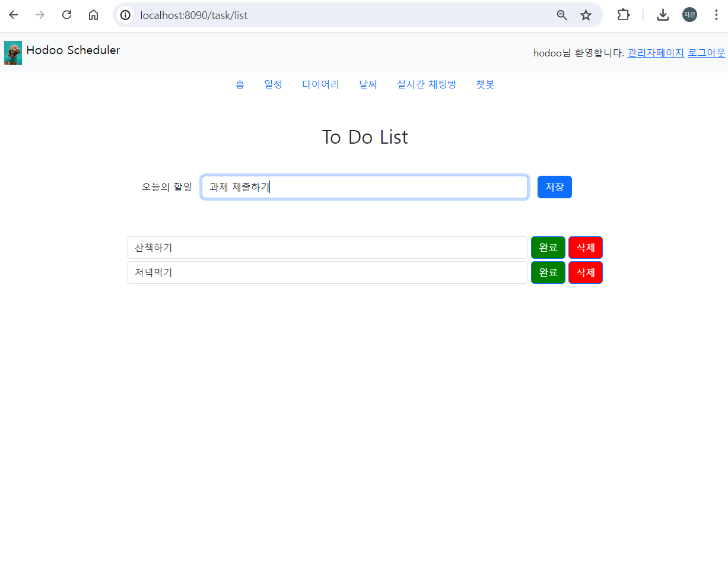The height and width of the screenshot is (564, 728).
Task: Mark 저녁먹기 as 완료
Action: tap(548, 273)
